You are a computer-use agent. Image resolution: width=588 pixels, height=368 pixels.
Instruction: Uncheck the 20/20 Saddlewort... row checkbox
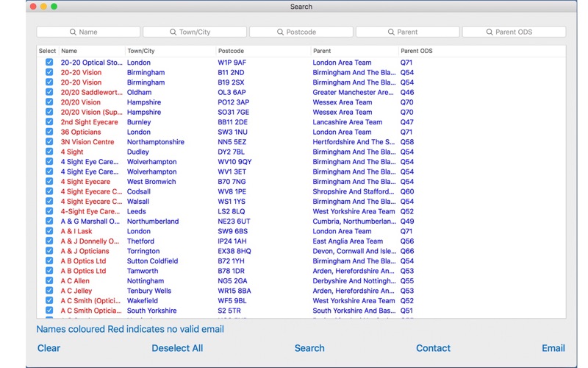pos(49,92)
